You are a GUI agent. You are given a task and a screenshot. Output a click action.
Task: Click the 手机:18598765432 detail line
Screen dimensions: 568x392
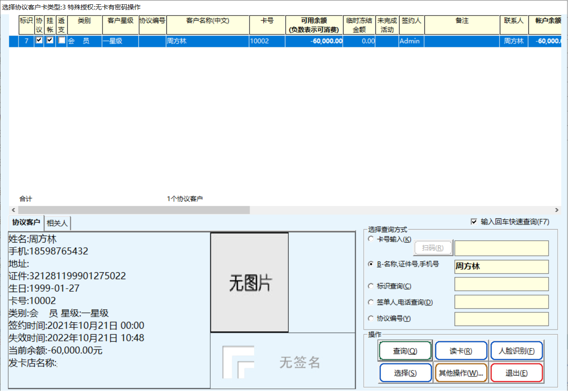[48, 251]
